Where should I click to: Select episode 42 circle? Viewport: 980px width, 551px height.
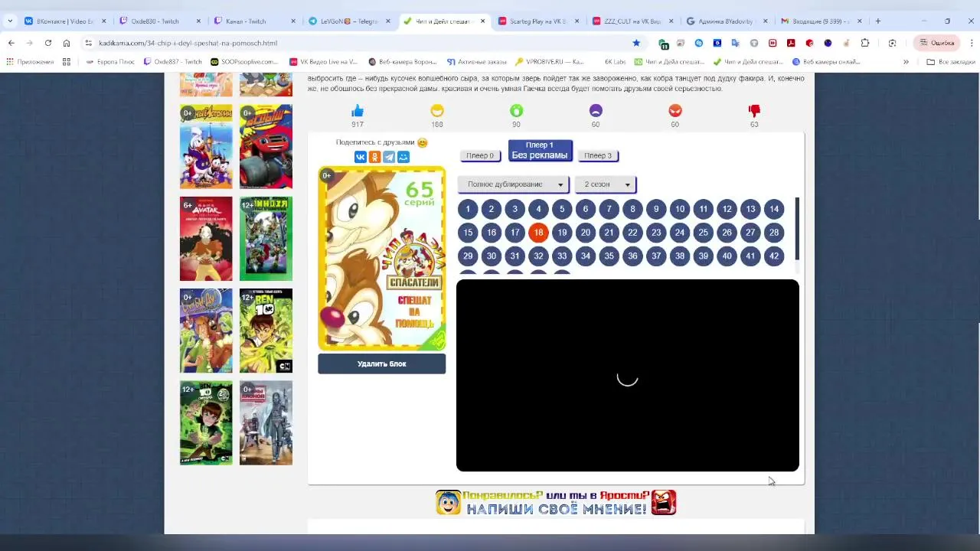(x=774, y=256)
